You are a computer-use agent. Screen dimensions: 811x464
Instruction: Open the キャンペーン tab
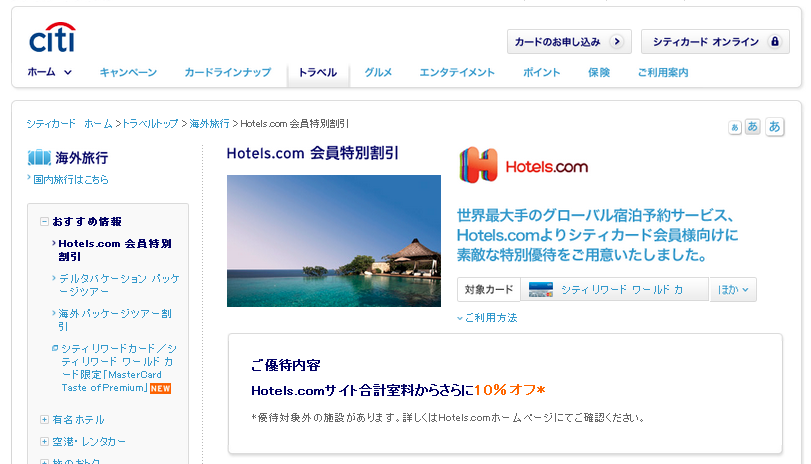[x=128, y=72]
